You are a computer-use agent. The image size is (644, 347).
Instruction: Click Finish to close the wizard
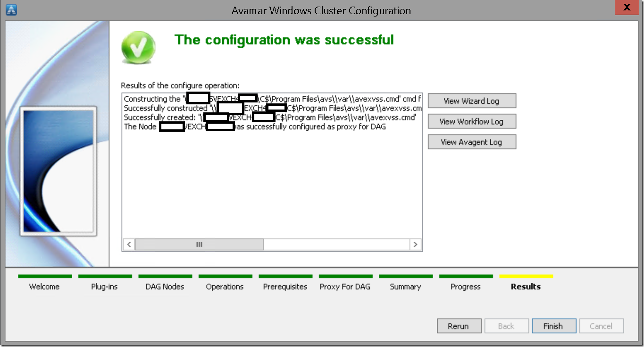(x=553, y=326)
